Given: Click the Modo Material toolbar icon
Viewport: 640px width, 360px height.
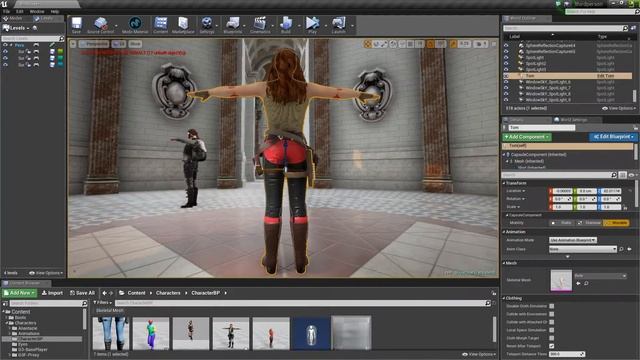Looking at the screenshot, I should [135, 25].
